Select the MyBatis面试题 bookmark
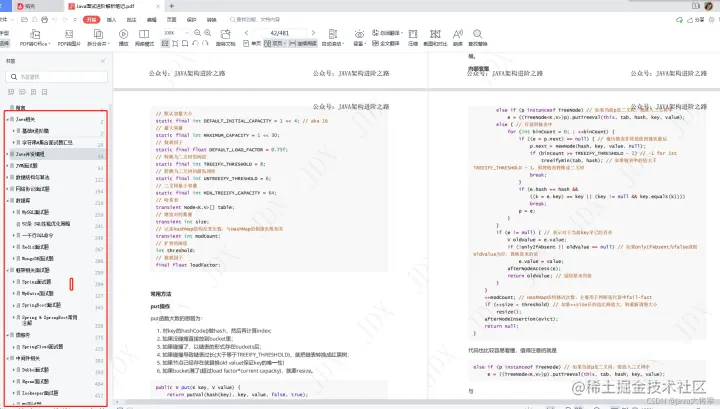Image resolution: width=720 pixels, height=409 pixels. point(38,293)
